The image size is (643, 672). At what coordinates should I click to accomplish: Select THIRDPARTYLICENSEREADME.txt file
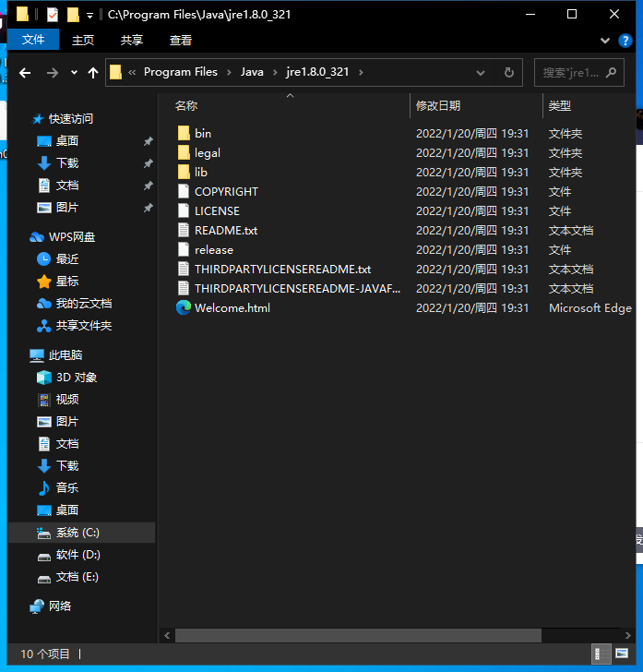[x=282, y=270]
